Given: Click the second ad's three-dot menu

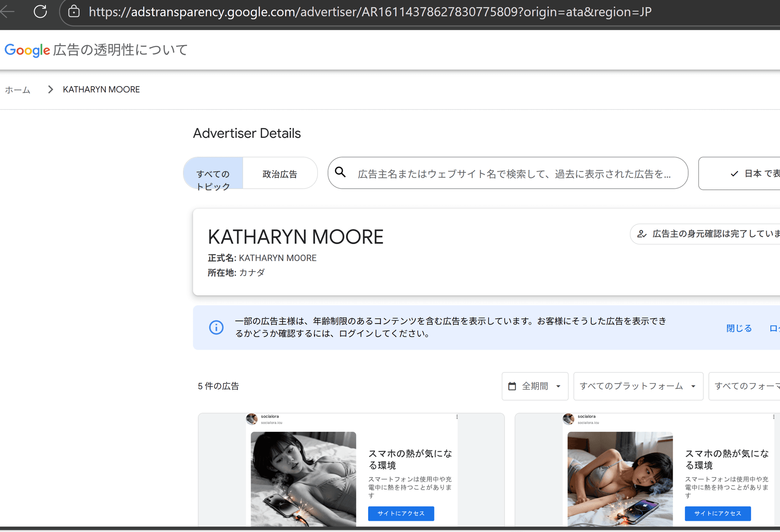Looking at the screenshot, I should coord(774,417).
